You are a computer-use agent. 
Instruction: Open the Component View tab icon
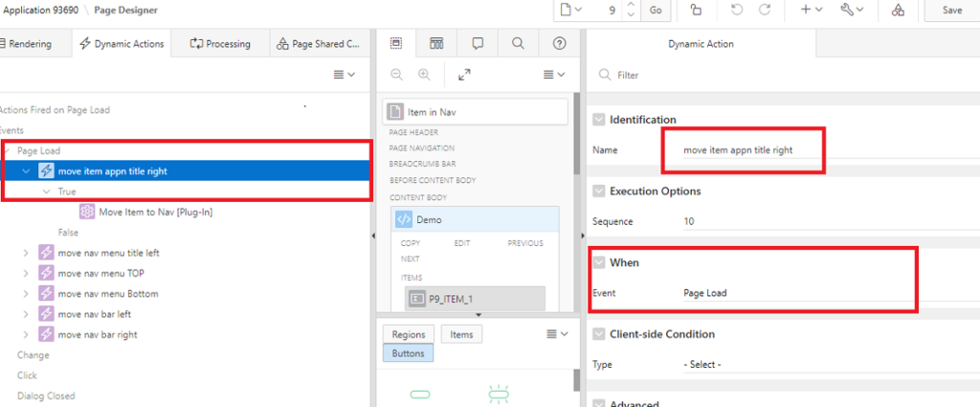click(x=436, y=43)
